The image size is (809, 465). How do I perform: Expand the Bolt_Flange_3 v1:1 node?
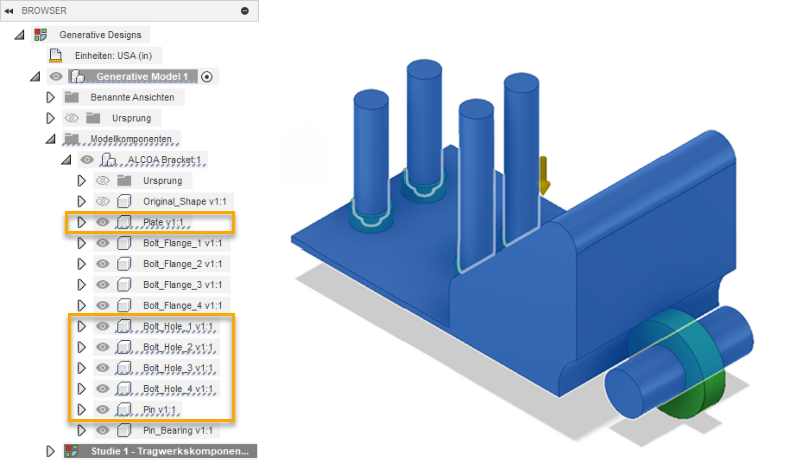pos(82,284)
